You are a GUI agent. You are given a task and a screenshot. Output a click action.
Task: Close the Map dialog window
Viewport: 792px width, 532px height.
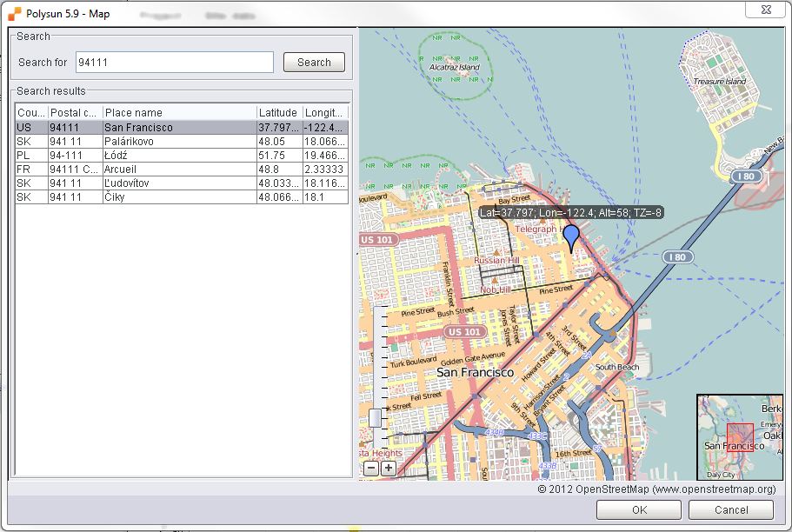point(766,8)
